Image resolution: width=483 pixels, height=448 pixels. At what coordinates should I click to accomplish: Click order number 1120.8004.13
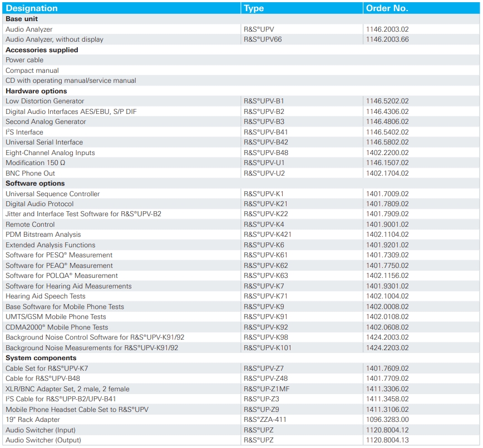[x=387, y=440]
